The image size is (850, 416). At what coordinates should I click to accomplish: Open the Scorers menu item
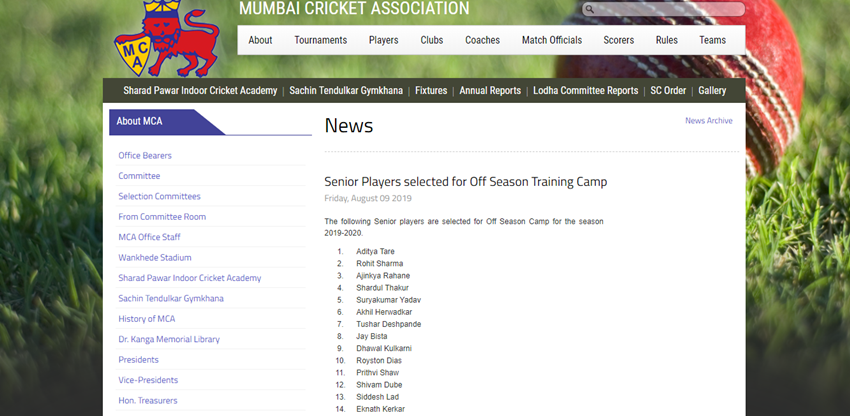[x=618, y=40]
